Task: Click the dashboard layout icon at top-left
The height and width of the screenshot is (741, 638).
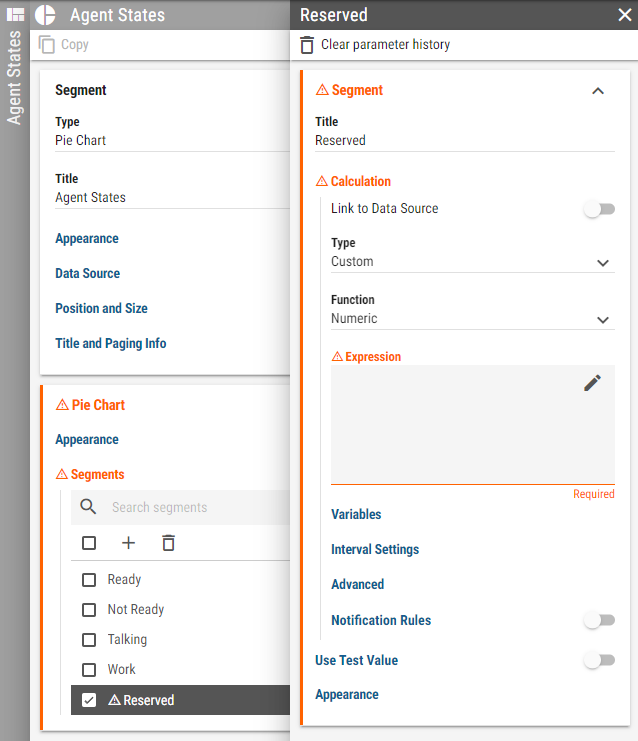Action: coord(16,15)
